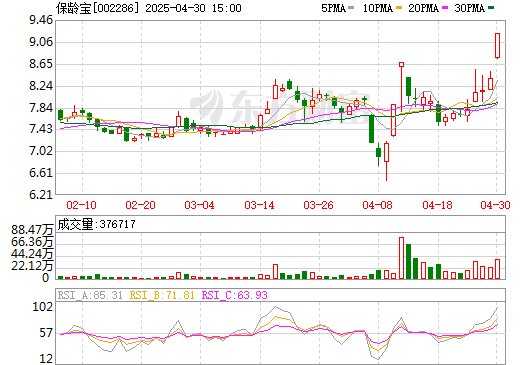
Task: Click the 10PMA legend label
Action: point(378,8)
